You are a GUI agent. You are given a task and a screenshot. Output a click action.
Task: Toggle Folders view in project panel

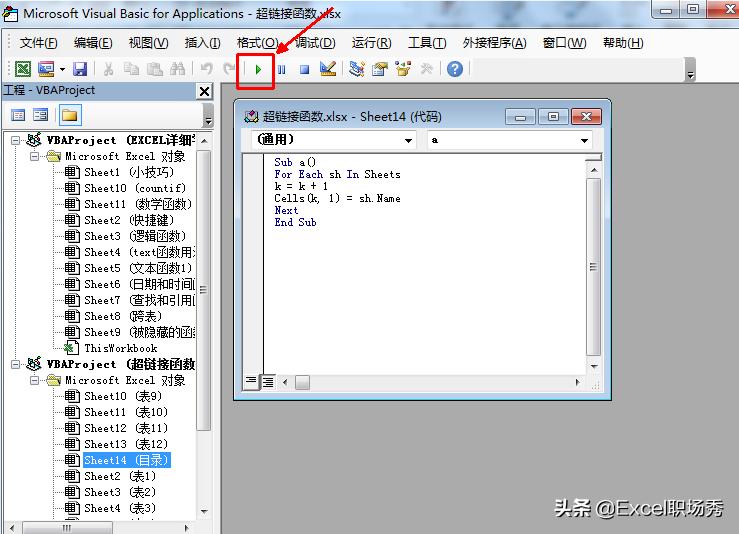pos(70,115)
